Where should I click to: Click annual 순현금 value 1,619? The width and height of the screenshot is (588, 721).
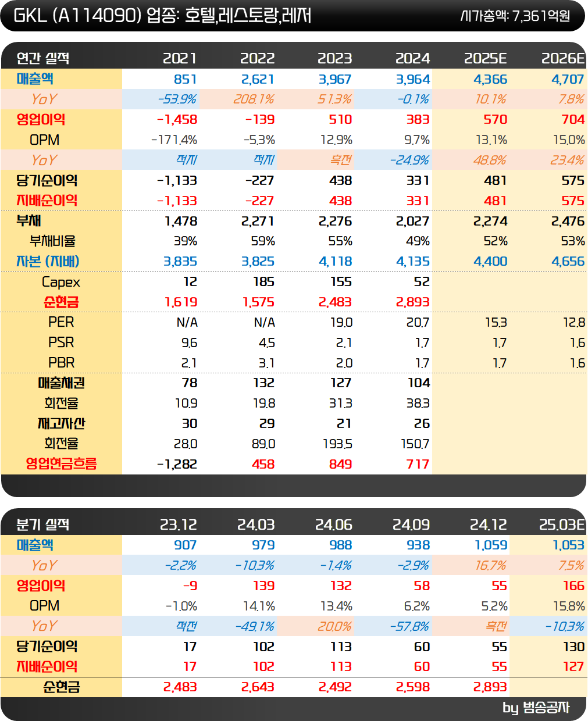click(x=181, y=302)
